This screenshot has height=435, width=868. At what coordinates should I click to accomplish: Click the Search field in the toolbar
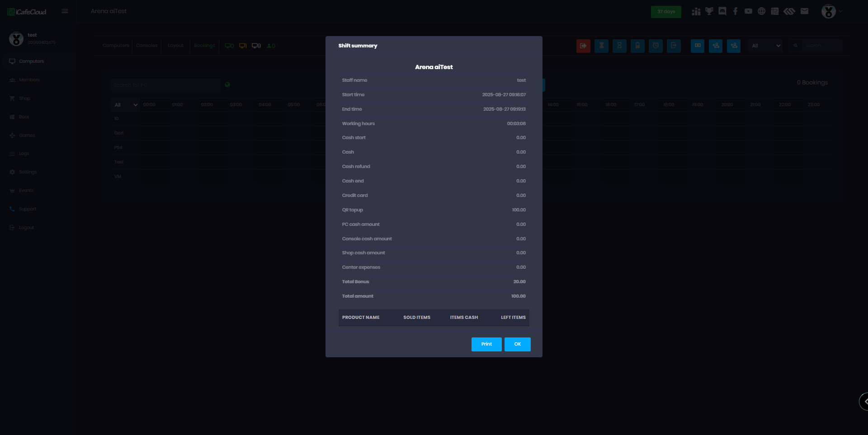tap(822, 46)
